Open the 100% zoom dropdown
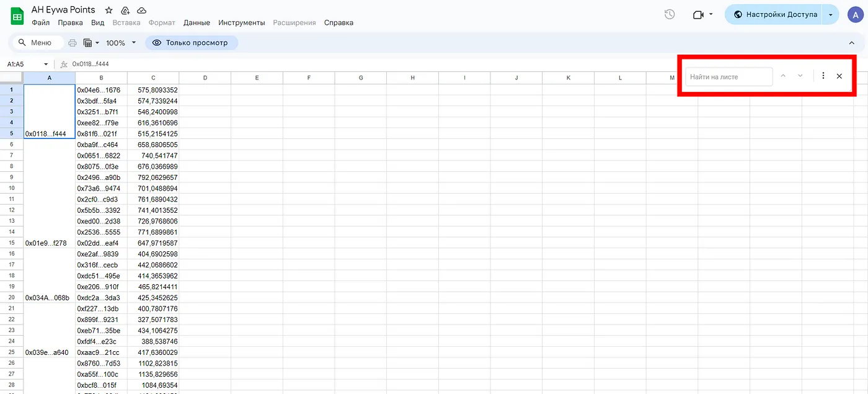This screenshot has width=868, height=394. coord(121,43)
